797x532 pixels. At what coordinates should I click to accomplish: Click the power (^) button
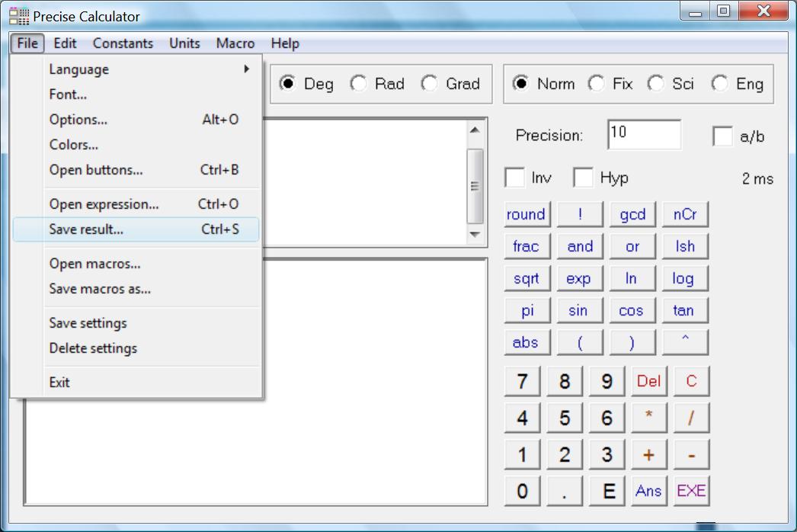684,342
